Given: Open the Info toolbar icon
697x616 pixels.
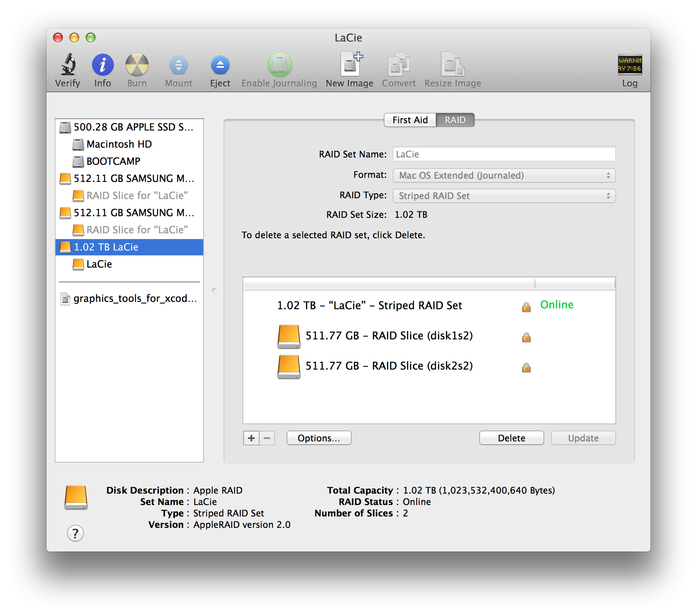Looking at the screenshot, I should (x=103, y=65).
